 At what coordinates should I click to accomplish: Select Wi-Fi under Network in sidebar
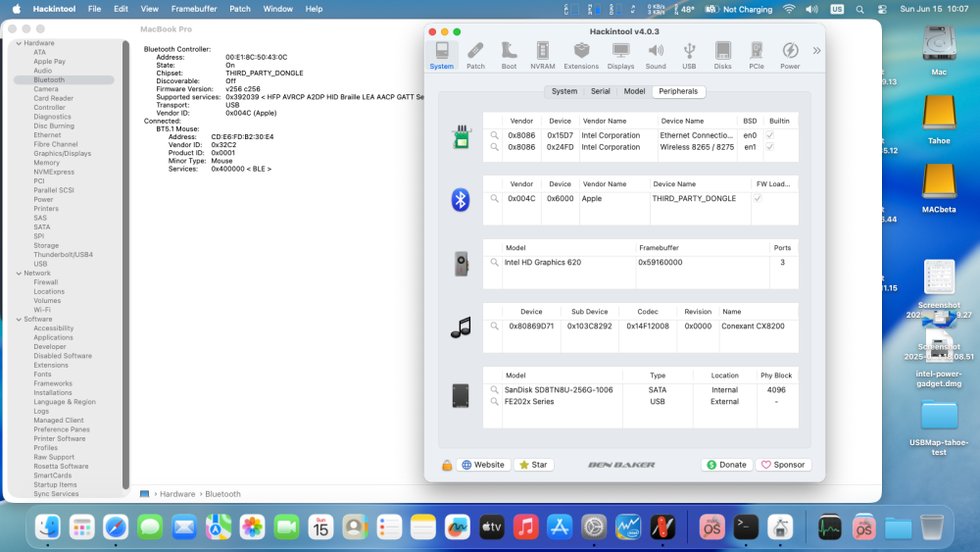pos(42,310)
